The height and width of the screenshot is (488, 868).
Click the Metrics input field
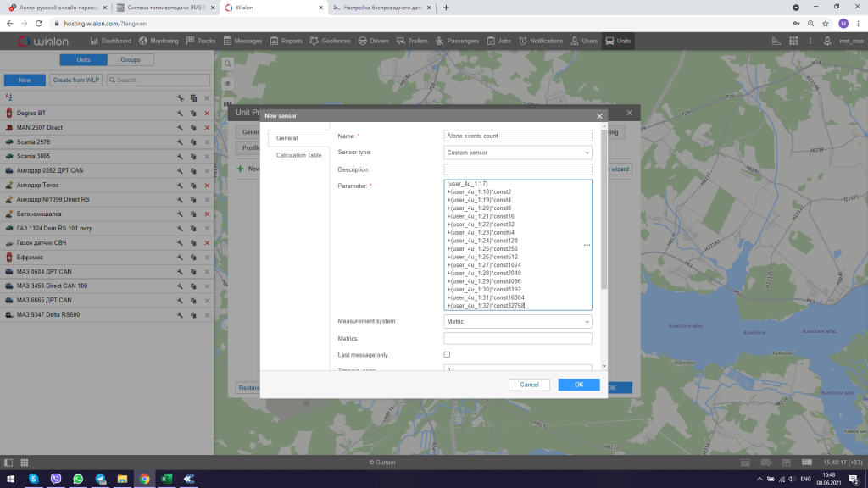coord(518,339)
